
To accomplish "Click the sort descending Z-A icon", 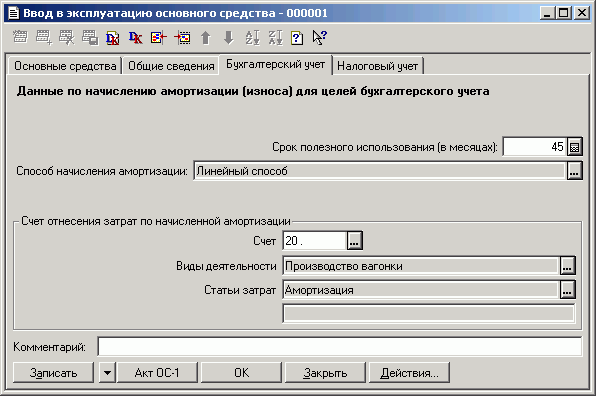I will coord(275,37).
